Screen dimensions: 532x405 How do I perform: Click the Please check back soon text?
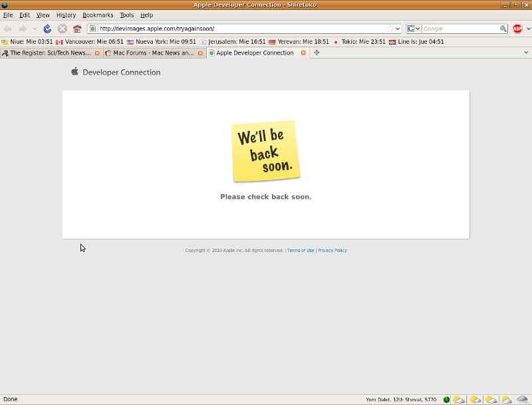[x=265, y=197]
